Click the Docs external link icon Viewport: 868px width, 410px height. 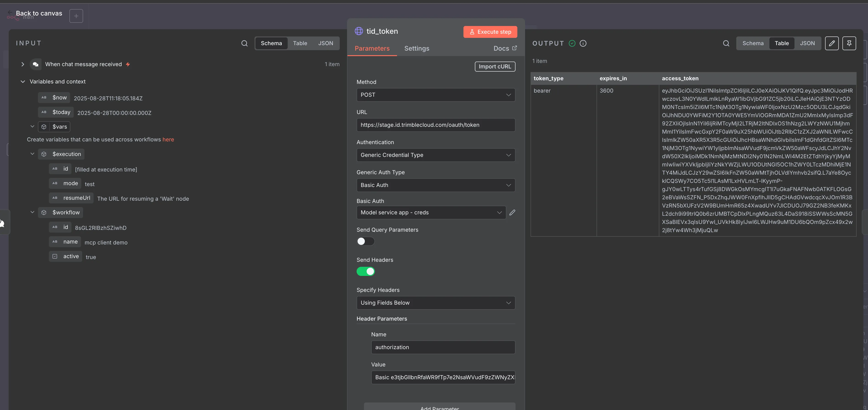coord(514,48)
